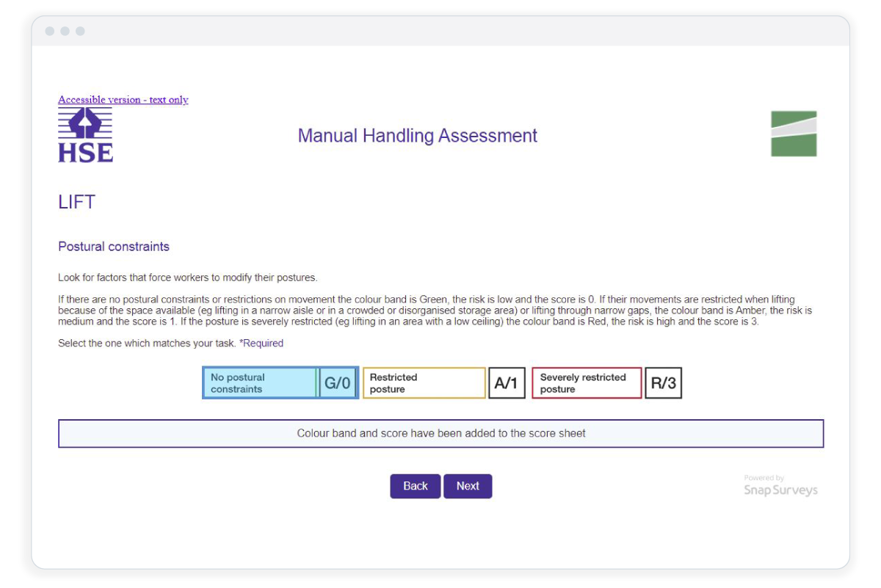Select the Restricted posture option

(424, 383)
